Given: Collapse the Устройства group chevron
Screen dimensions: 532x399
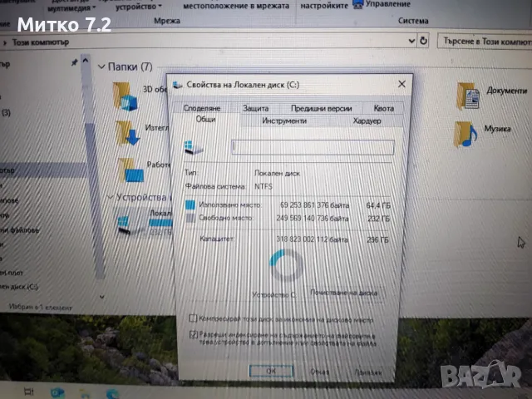Looking at the screenshot, I should (x=110, y=197).
